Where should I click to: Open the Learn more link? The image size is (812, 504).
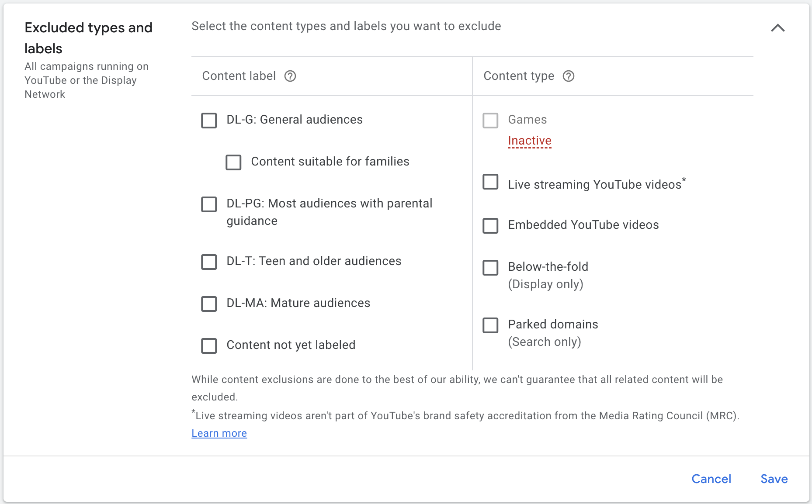pos(219,433)
